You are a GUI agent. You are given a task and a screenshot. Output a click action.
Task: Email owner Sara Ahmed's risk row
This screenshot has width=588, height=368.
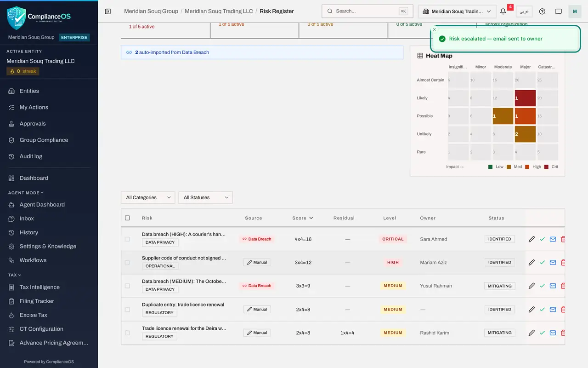pos(553,239)
